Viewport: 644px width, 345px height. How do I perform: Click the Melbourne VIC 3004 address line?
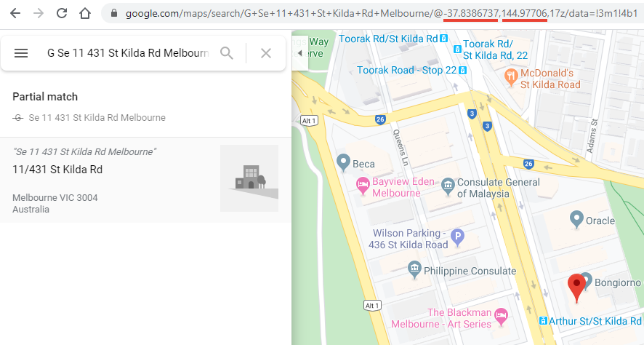[55, 198]
